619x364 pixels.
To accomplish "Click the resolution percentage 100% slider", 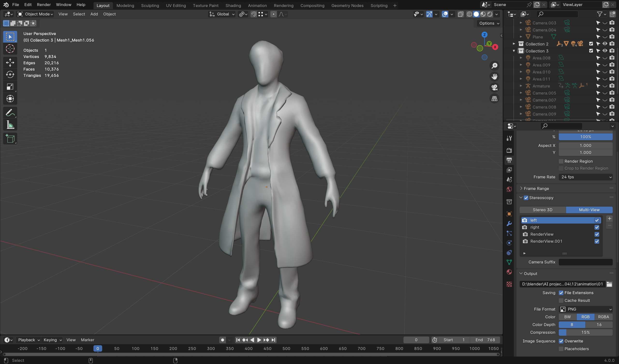I will coord(586,137).
